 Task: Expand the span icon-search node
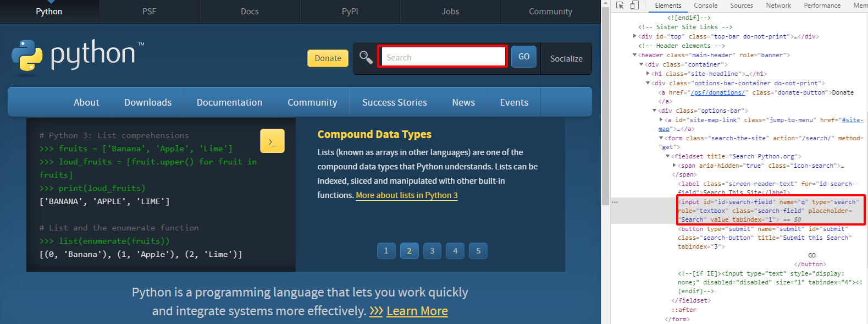tap(675, 166)
